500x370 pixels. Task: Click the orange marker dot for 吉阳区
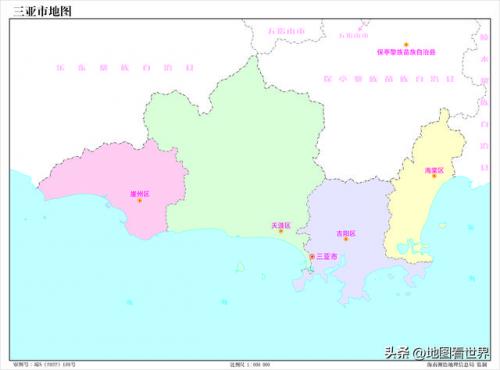[346, 239]
